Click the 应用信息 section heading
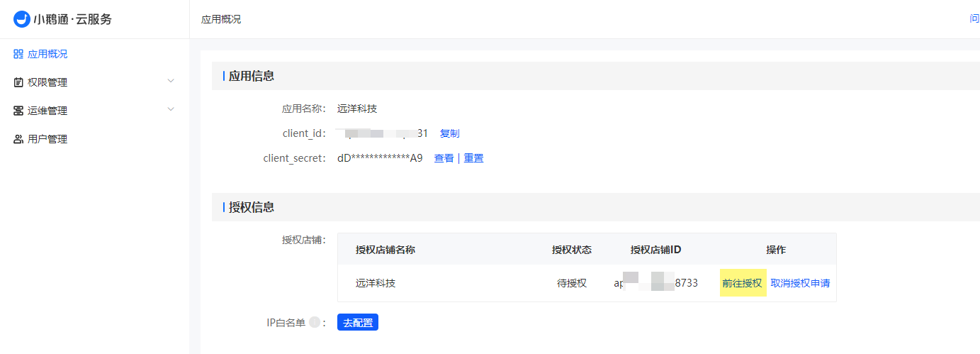Screen dimensions: 980x354 251,76
